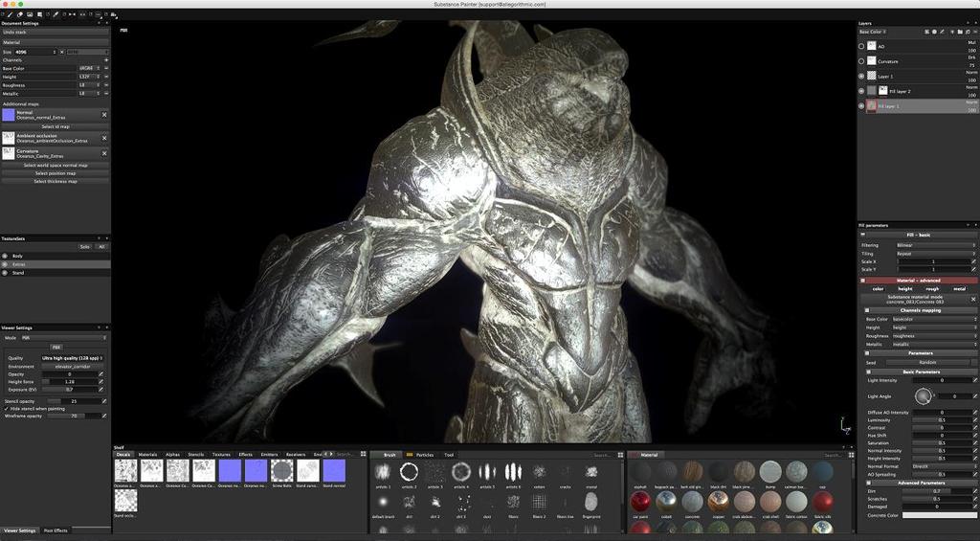980x541 pixels.
Task: Toggle Hide stencil when painting checkbox
Action: click(x=7, y=409)
